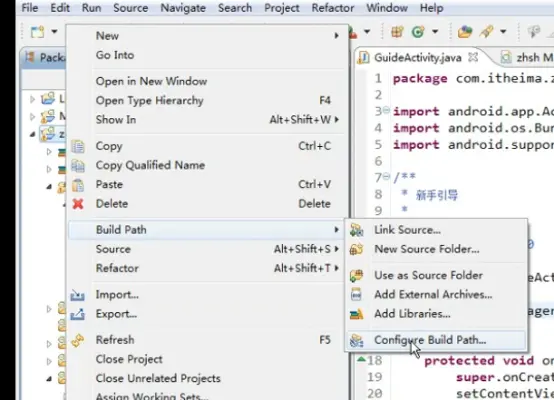Select New in the context menu
The height and width of the screenshot is (400, 554).
point(206,36)
